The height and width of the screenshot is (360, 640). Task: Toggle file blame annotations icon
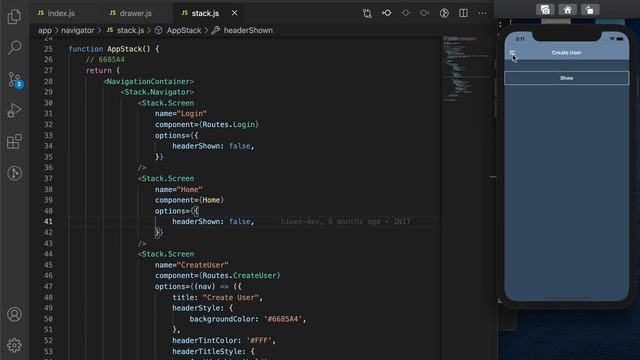[x=444, y=13]
